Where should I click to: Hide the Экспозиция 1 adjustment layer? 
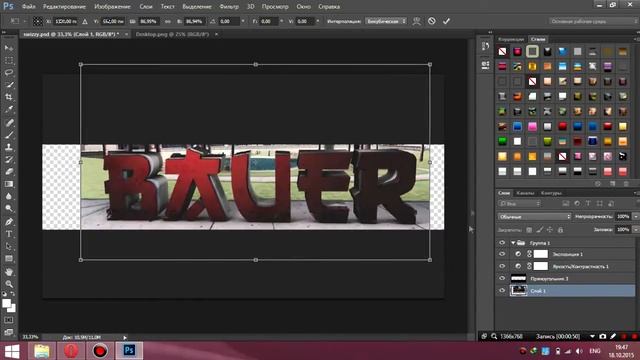point(502,254)
